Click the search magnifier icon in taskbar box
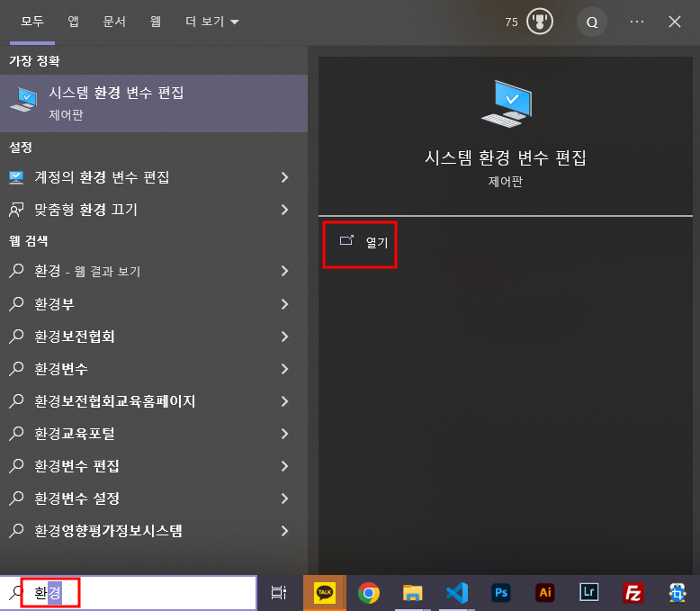 [x=15, y=593]
